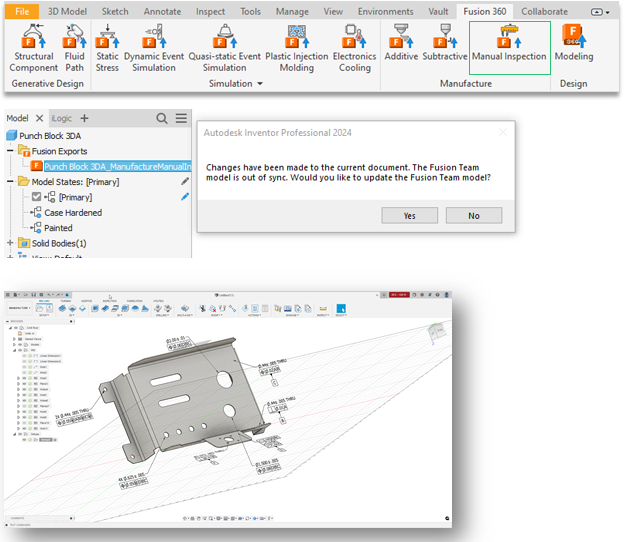Open the Manufacture workspace dropdown in Fusion
Image resolution: width=624 pixels, height=542 pixels.
pos(20,308)
